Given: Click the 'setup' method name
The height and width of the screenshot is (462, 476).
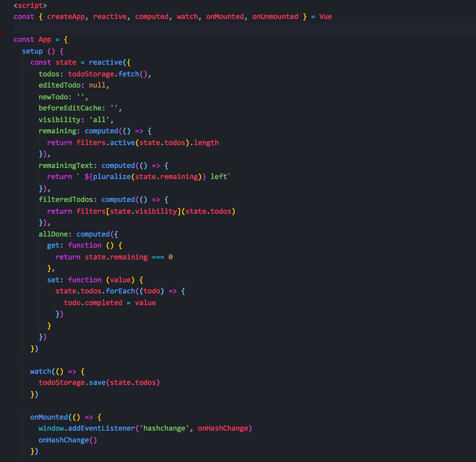Looking at the screenshot, I should tap(32, 51).
